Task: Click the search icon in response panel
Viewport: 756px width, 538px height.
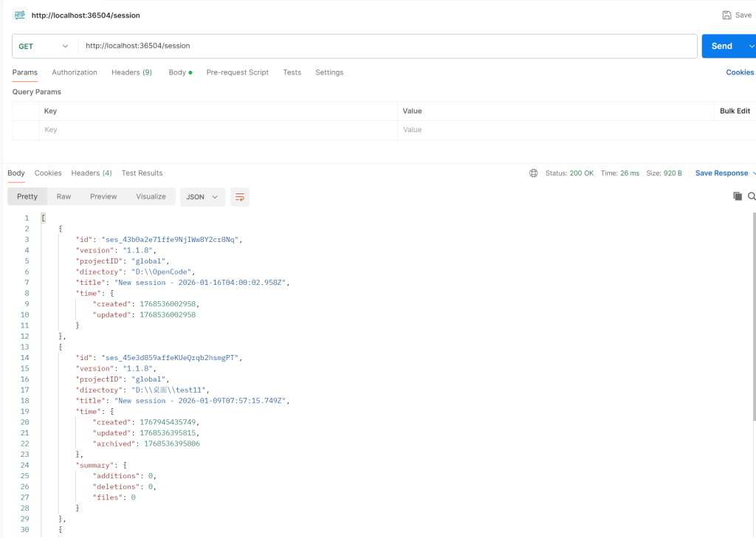Action: point(751,196)
